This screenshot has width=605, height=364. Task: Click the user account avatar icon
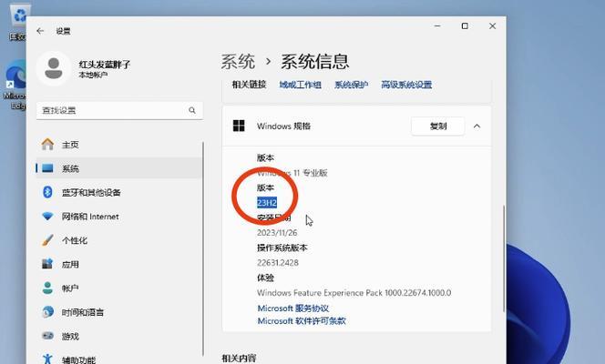(54, 68)
